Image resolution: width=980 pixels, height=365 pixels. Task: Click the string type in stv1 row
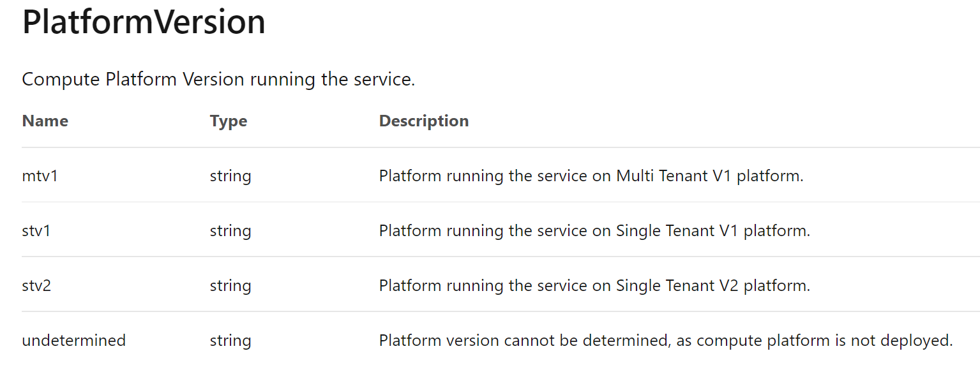click(x=230, y=231)
